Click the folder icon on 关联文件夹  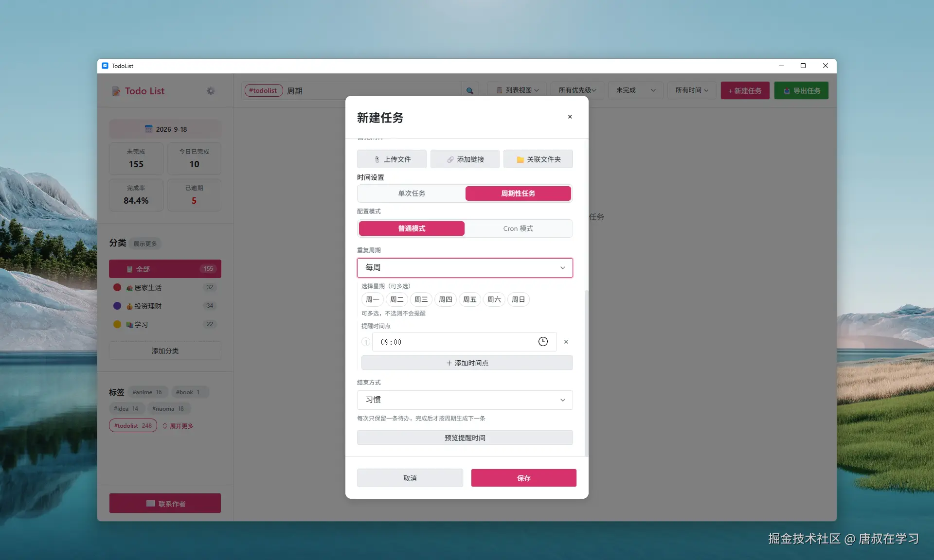pos(520,159)
